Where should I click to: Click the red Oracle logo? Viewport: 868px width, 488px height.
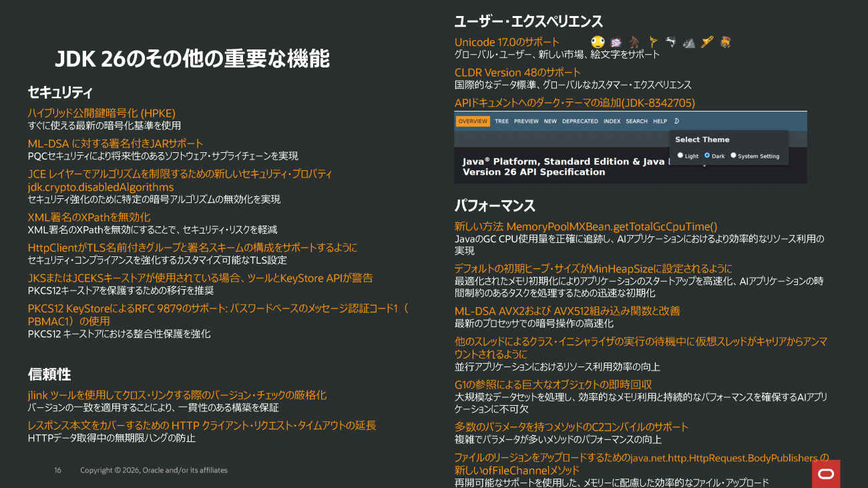point(826,473)
